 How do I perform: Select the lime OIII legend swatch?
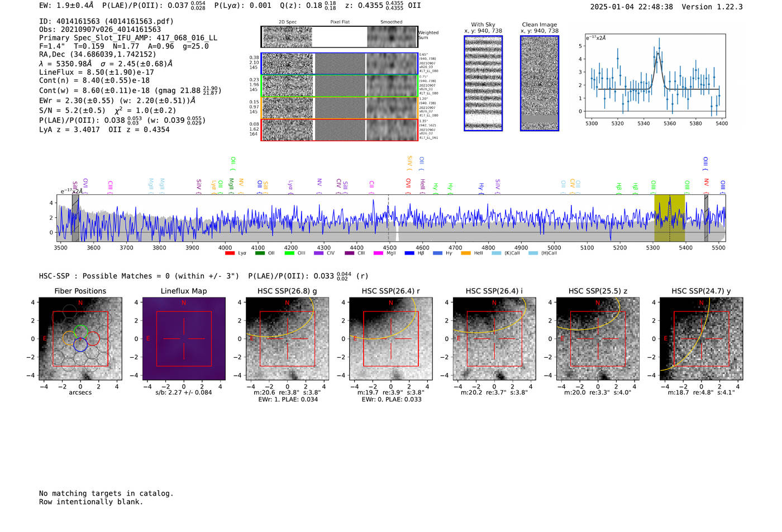(x=289, y=253)
